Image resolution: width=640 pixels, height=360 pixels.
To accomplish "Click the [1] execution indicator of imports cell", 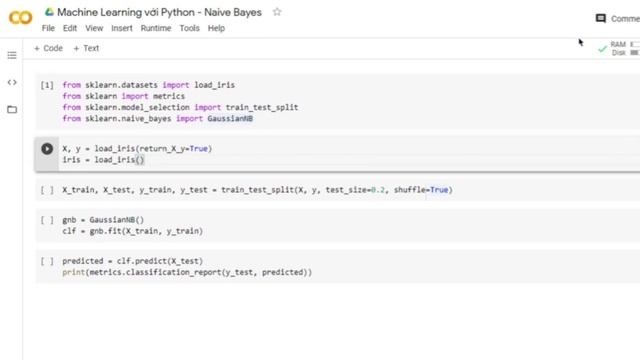I will [x=47, y=85].
